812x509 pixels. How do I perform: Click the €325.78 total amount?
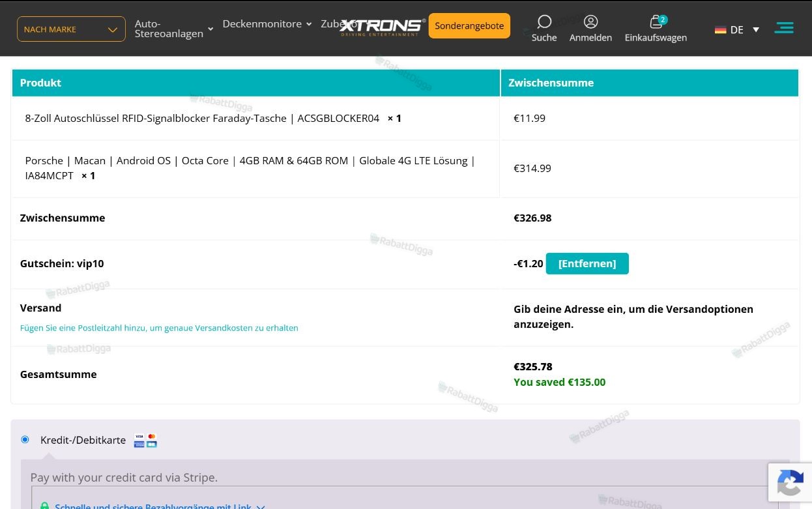(533, 366)
